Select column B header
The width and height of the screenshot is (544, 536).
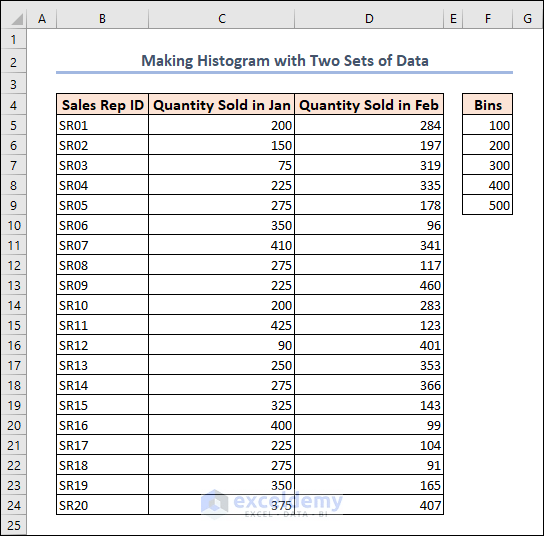tap(102, 18)
